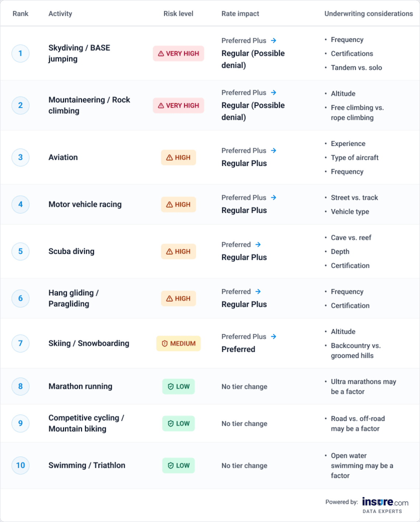Click the rank 5 circle
Viewport: 420px width, 522px height.
[21, 251]
